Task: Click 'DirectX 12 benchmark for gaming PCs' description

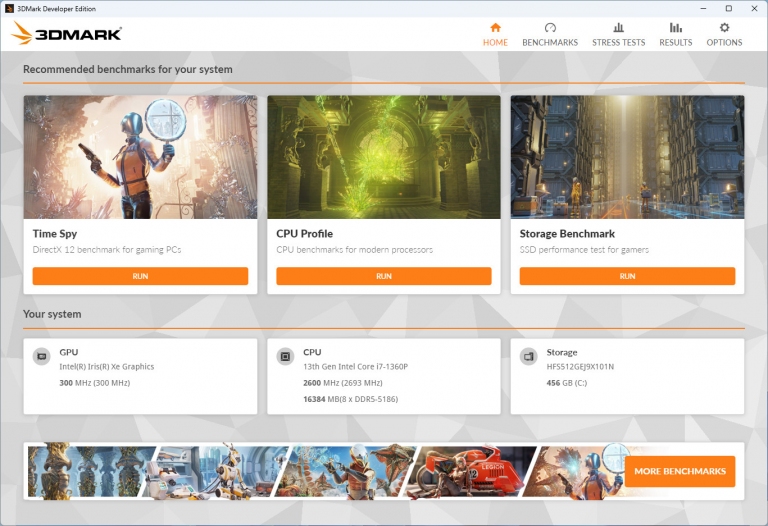Action: pyautogui.click(x=107, y=250)
